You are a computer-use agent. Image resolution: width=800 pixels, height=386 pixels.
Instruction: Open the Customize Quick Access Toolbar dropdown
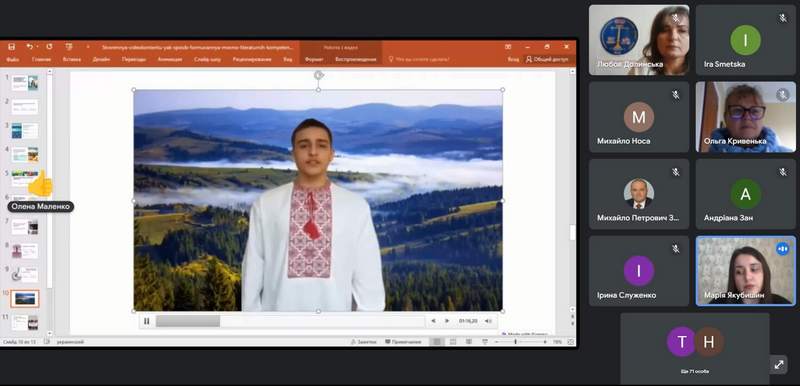[x=87, y=47]
